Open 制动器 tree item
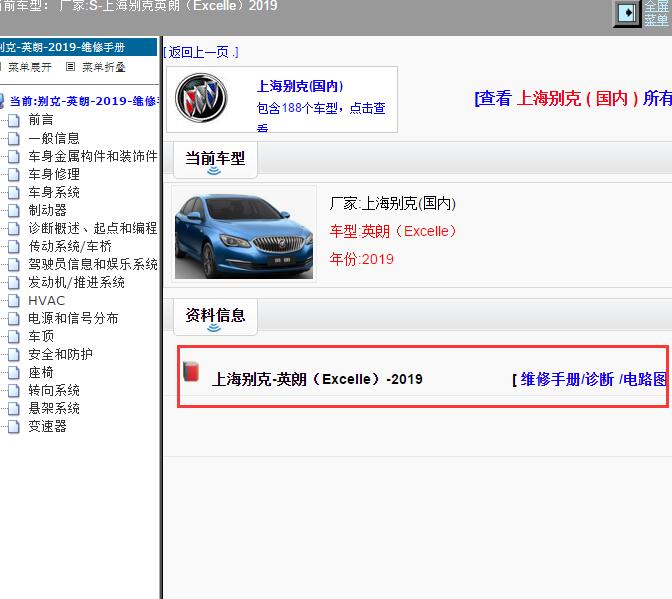The width and height of the screenshot is (672, 599). 47,210
